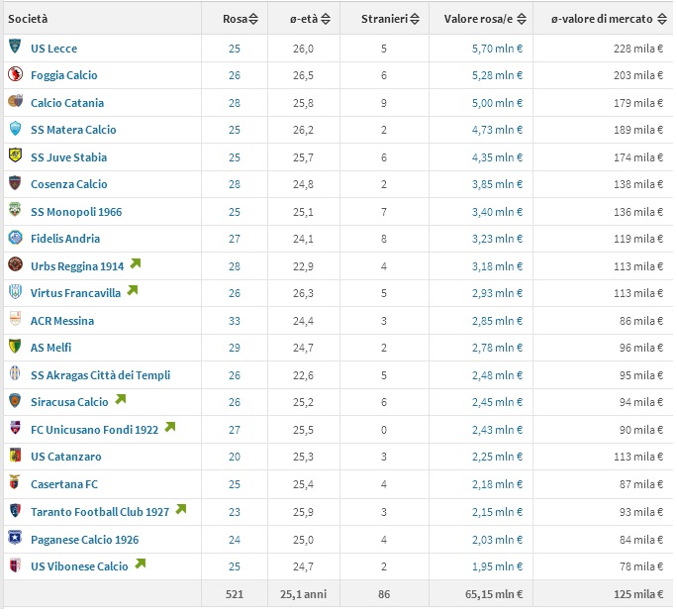Click green promotion arrow beside Taranto Football Club

point(181,510)
